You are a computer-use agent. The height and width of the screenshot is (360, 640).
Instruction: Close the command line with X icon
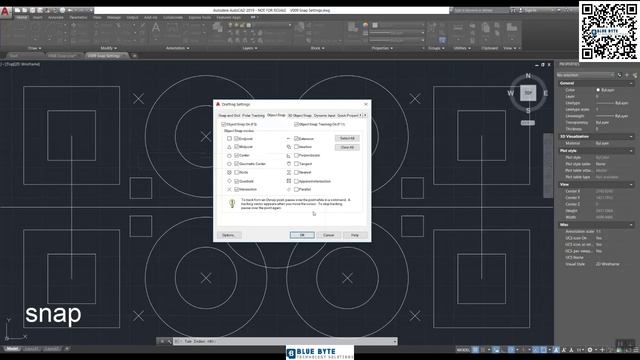coord(162,341)
